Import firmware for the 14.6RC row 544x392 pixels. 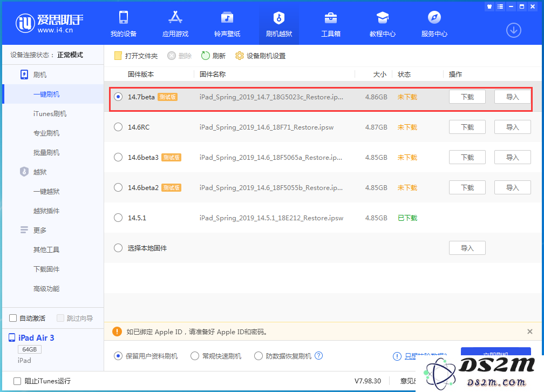click(x=513, y=127)
